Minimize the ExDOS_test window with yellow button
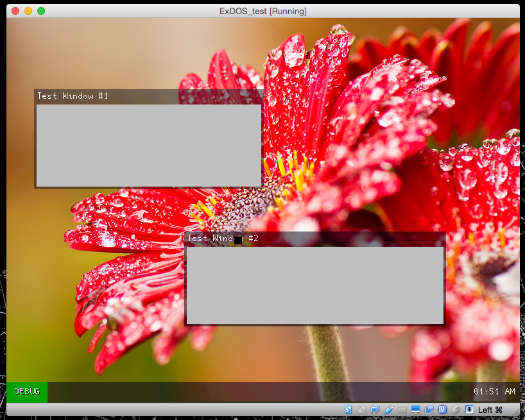The width and height of the screenshot is (525, 420). click(x=28, y=11)
